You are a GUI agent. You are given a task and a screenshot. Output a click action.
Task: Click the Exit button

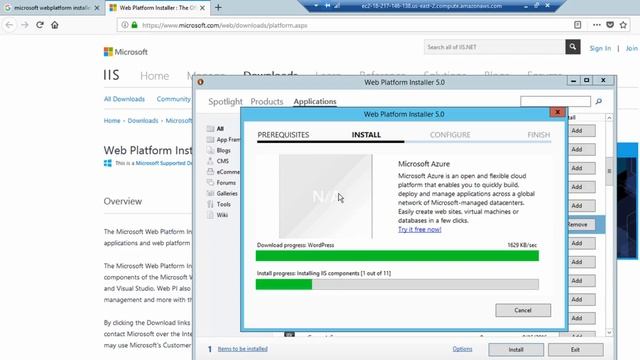tap(575, 349)
